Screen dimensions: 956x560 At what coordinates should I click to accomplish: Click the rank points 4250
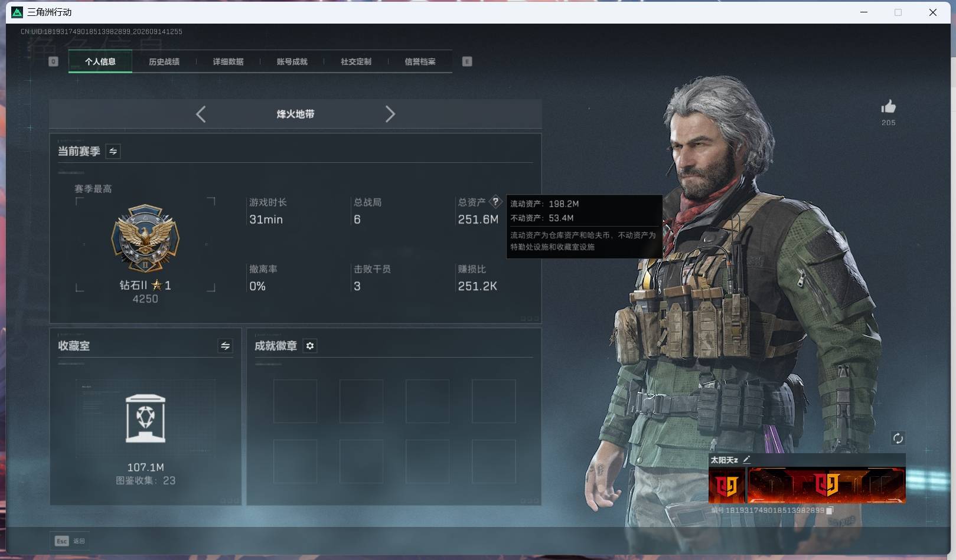click(x=145, y=299)
